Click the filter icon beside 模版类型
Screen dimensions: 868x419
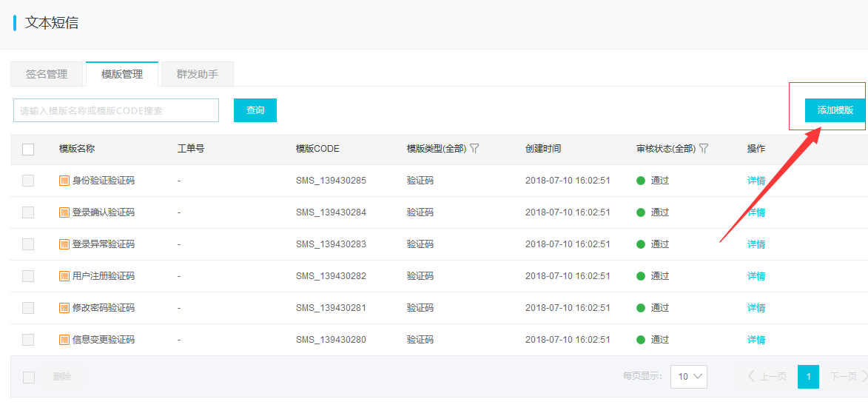[474, 149]
